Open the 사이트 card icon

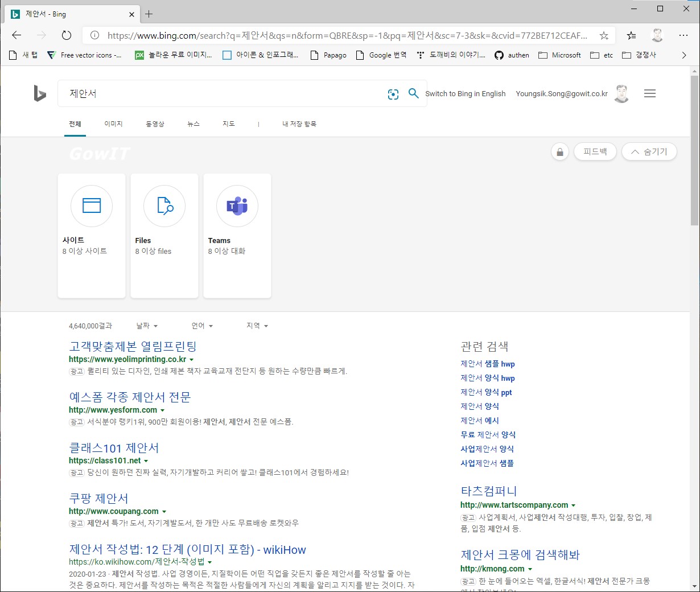[92, 205]
